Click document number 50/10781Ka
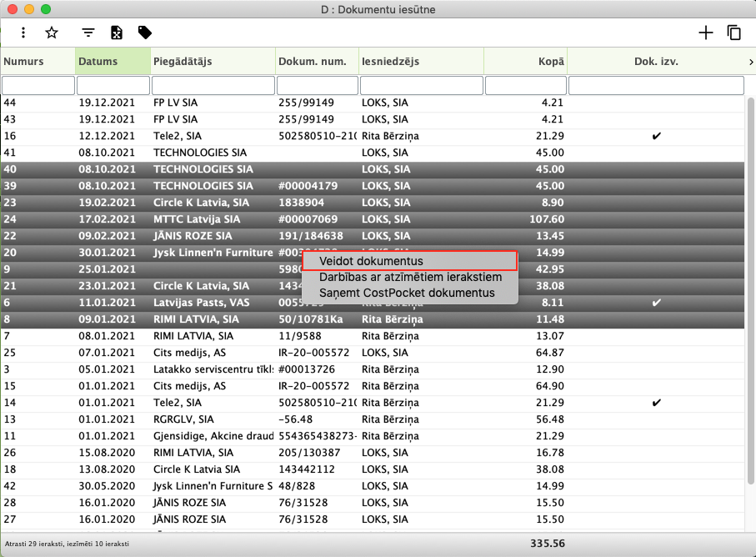This screenshot has width=756, height=557. coord(311,319)
